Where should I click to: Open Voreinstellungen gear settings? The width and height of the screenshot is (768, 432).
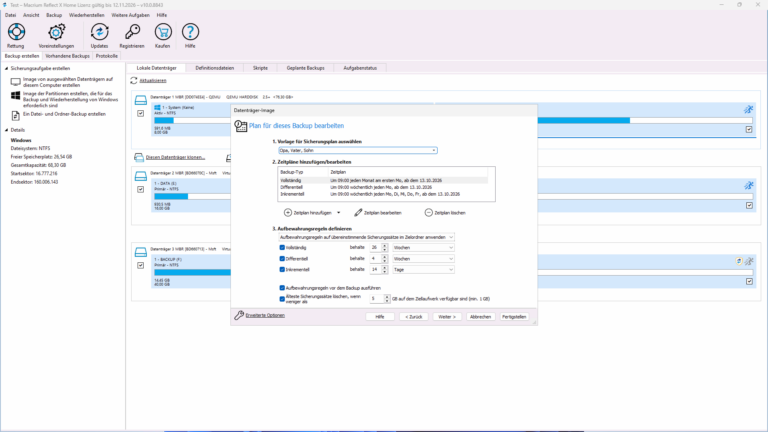click(x=56, y=32)
